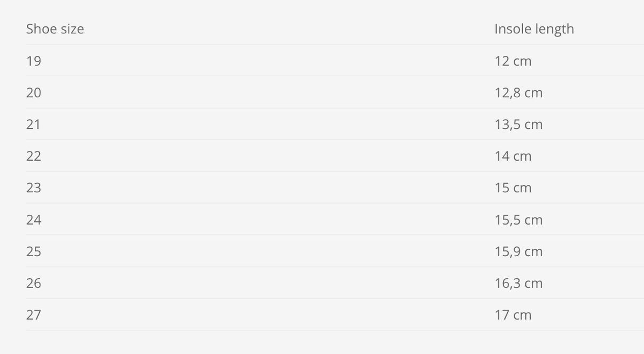644x354 pixels.
Task: Click the 14 cm insole length value
Action: [x=513, y=156]
